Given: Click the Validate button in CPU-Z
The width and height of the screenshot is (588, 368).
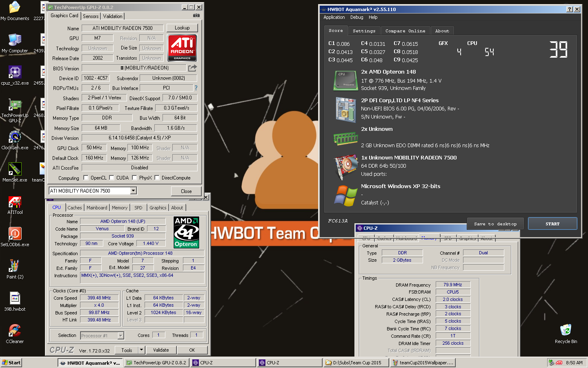Looking at the screenshot, I should coord(161,350).
